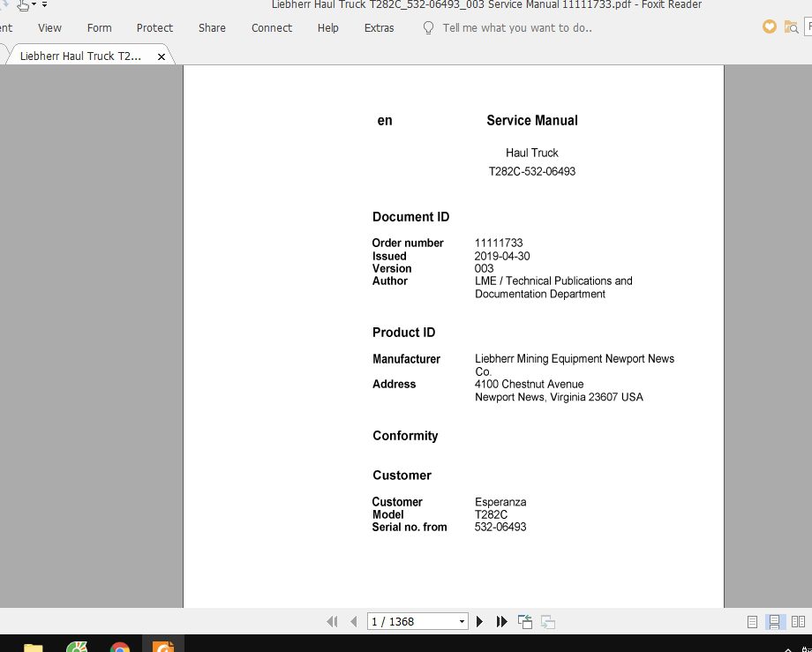Open the Protect menu
This screenshot has width=812, height=652.
click(x=154, y=27)
